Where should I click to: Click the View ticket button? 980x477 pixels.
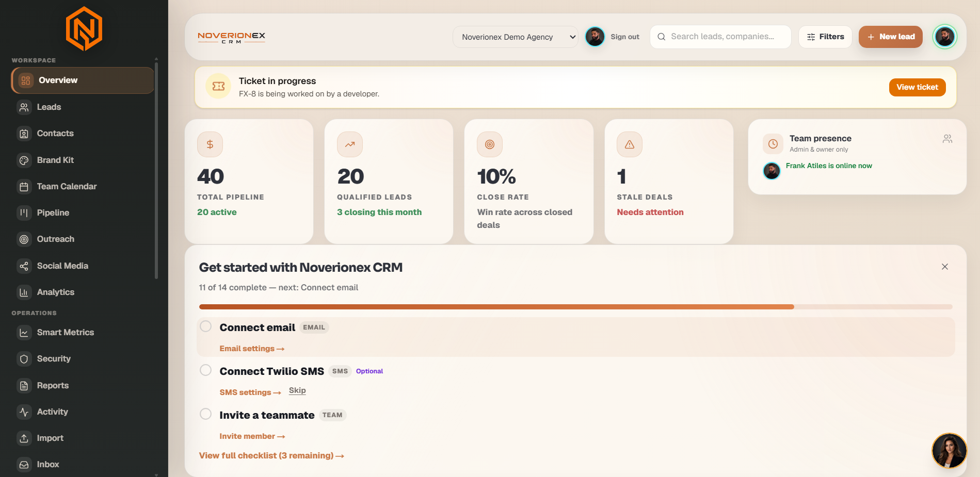[x=917, y=87]
